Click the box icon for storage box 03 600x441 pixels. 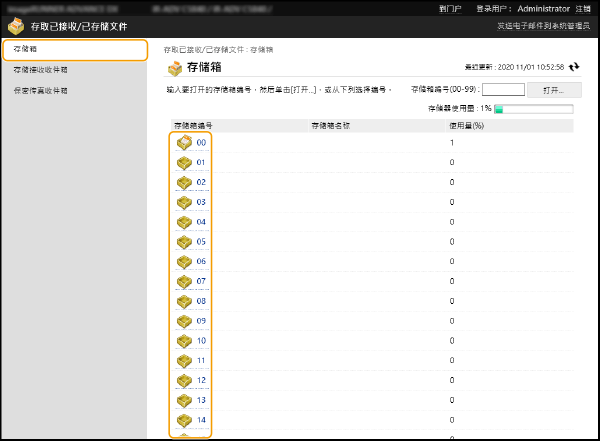[184, 202]
